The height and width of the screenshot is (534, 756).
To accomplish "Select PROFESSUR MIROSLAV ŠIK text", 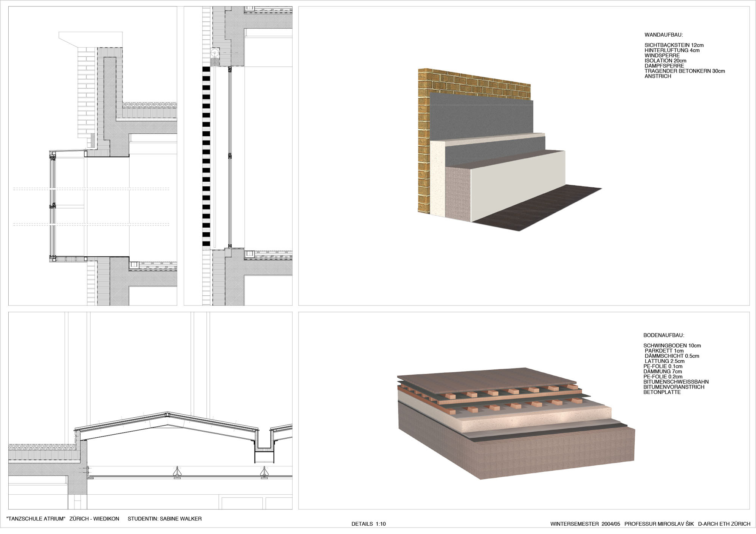I will click(x=659, y=524).
